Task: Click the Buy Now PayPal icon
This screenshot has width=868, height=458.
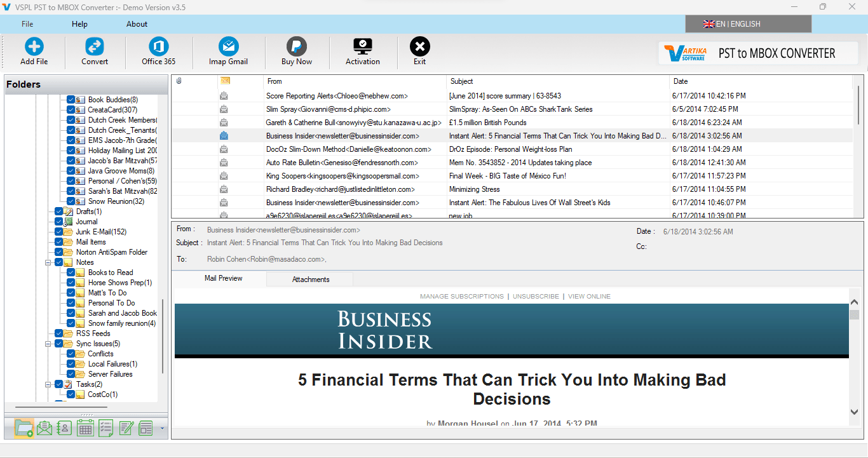Action: tap(297, 47)
